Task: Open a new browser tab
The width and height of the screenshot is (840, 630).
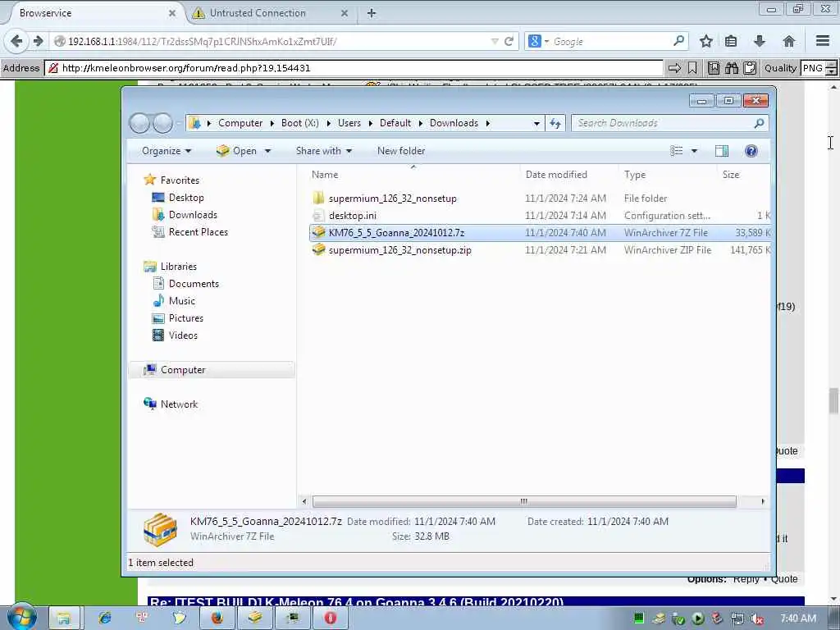Action: pyautogui.click(x=372, y=13)
